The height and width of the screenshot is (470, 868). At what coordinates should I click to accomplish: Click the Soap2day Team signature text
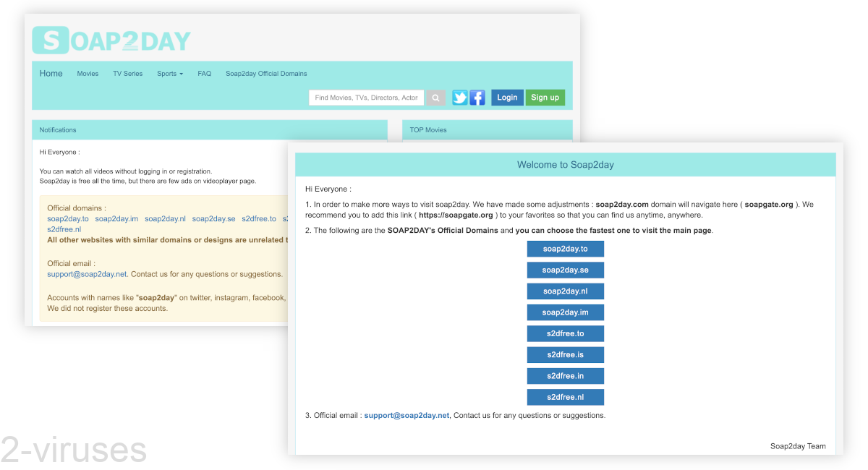[x=798, y=446]
